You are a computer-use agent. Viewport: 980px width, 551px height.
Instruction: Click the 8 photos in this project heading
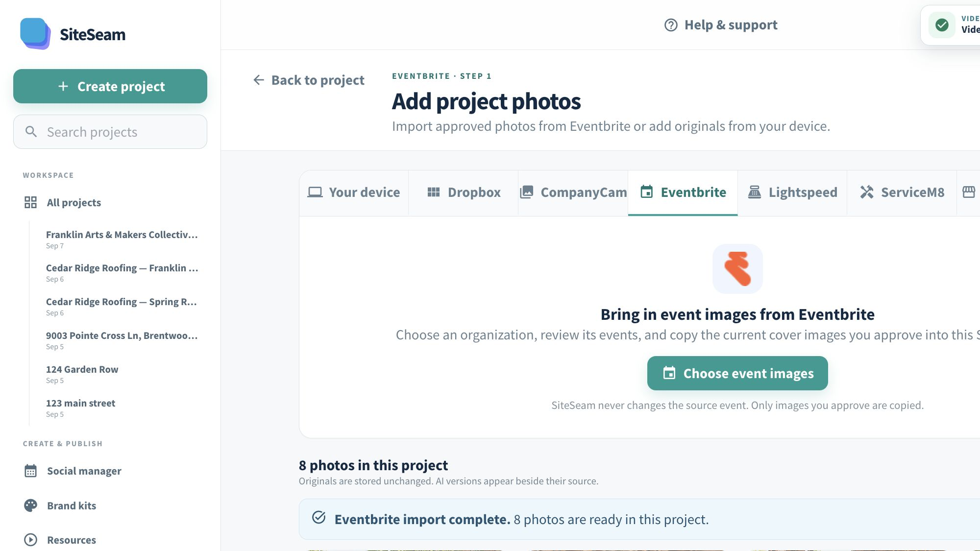[373, 465]
